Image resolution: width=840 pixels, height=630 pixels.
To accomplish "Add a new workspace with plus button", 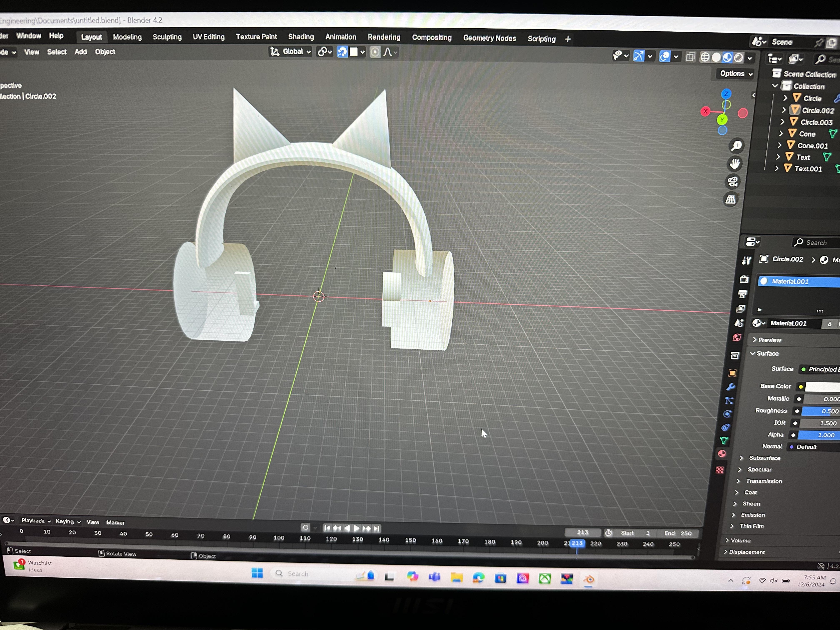I will (568, 39).
